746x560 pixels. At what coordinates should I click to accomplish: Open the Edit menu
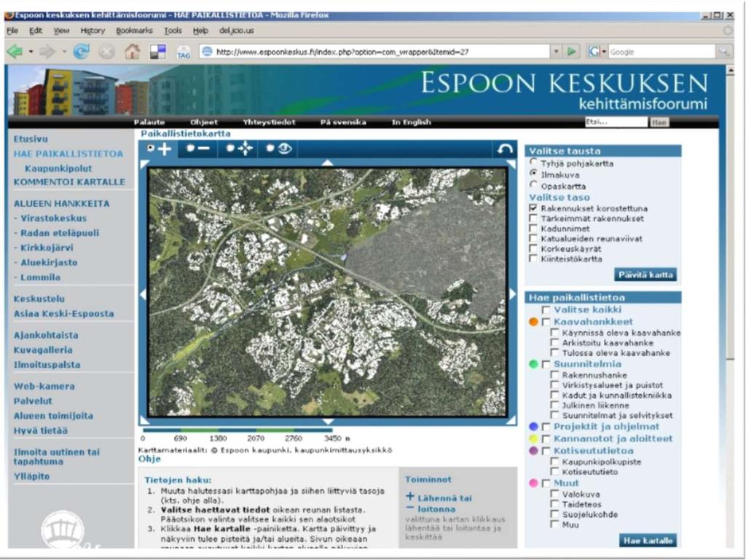click(x=36, y=31)
